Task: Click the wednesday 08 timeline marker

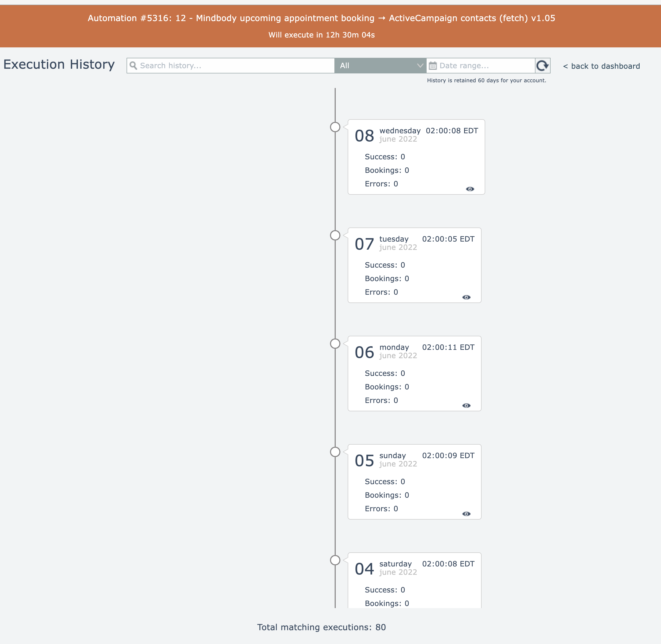Action: (x=335, y=127)
